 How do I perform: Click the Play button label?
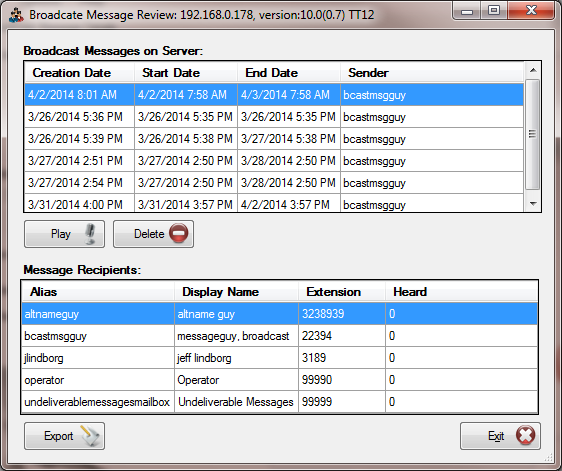click(61, 234)
